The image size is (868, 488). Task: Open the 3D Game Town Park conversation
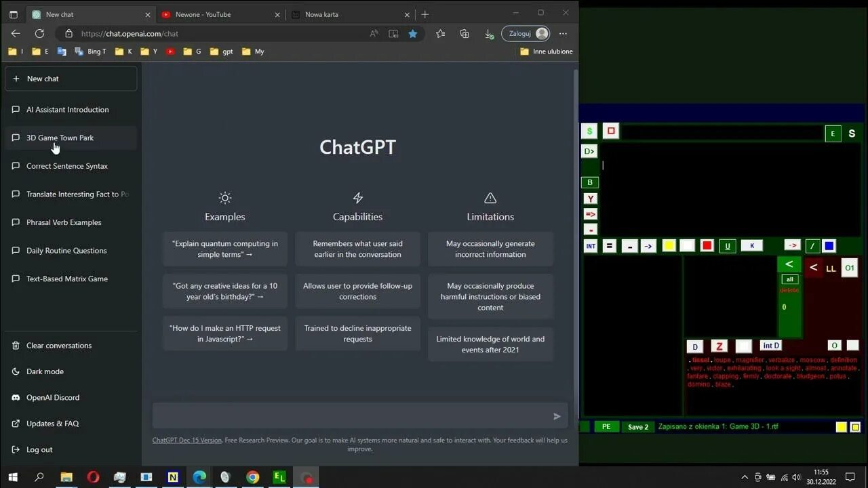pyautogui.click(x=71, y=138)
